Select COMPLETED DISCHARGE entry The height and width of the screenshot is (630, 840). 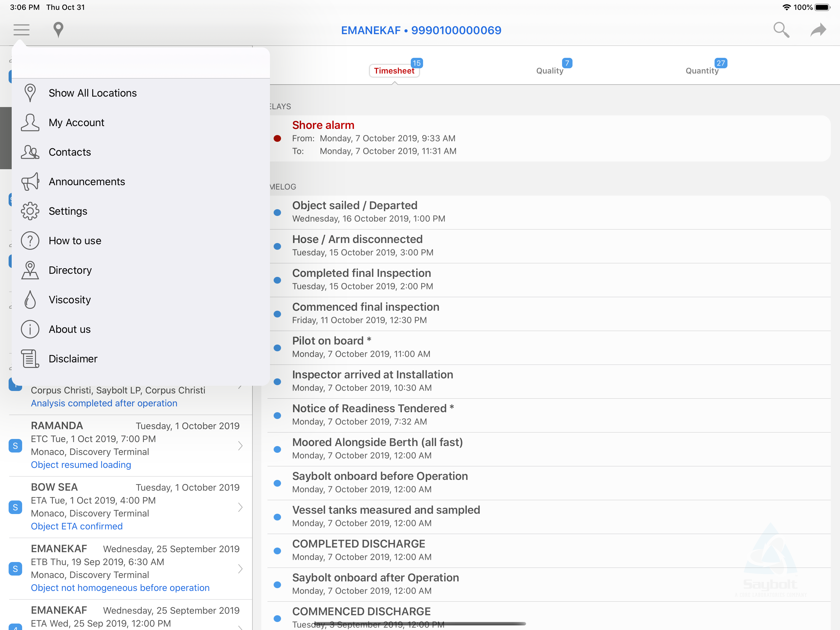pos(549,551)
